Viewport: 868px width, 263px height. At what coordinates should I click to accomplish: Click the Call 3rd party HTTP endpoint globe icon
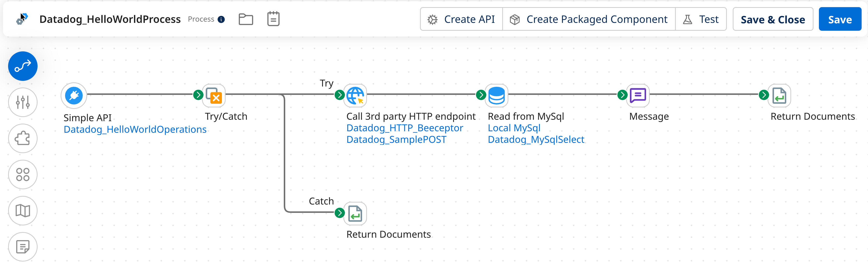(x=355, y=95)
